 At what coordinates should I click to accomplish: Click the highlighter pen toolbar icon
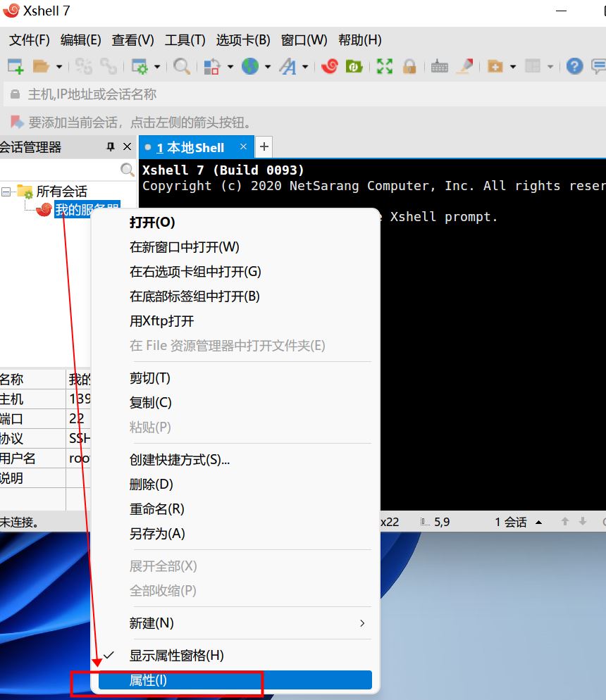click(x=466, y=66)
